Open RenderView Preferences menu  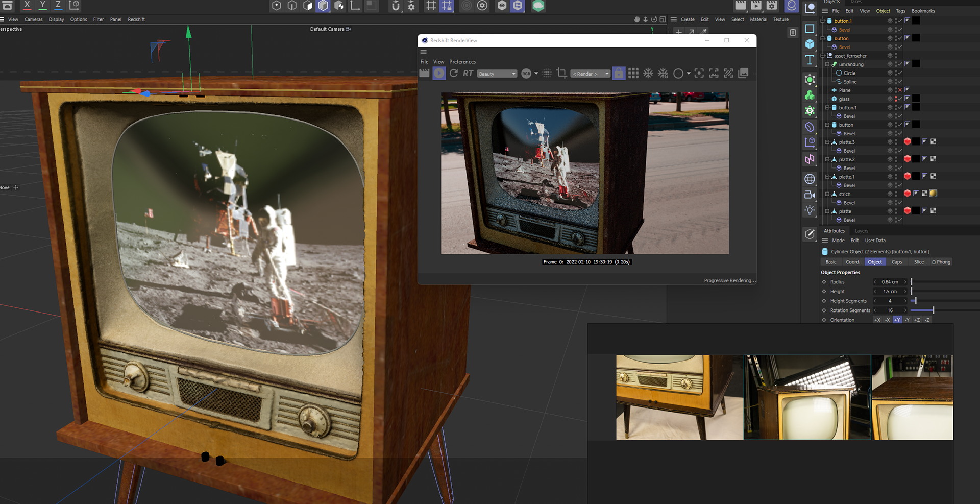(x=462, y=62)
